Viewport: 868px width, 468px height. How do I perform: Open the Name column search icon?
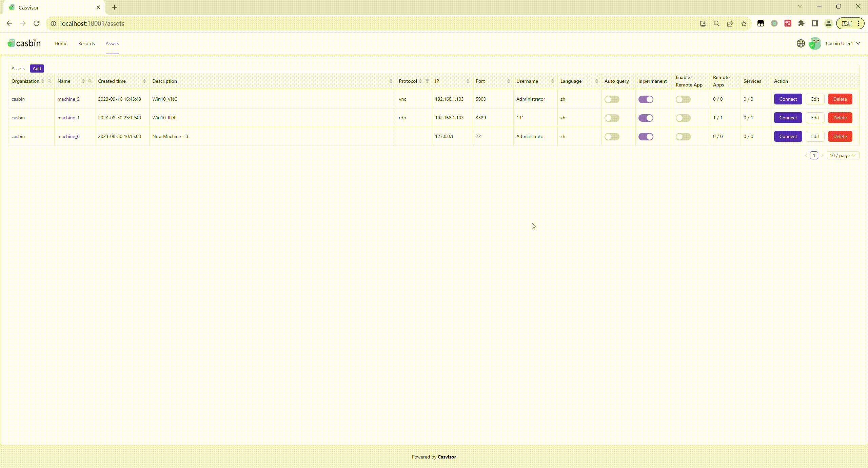(90, 81)
